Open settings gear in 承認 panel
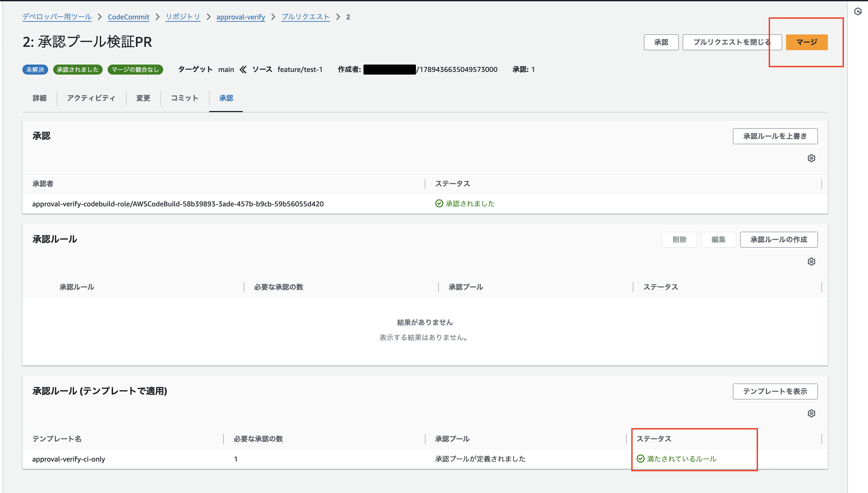The height and width of the screenshot is (493, 868). pos(811,158)
